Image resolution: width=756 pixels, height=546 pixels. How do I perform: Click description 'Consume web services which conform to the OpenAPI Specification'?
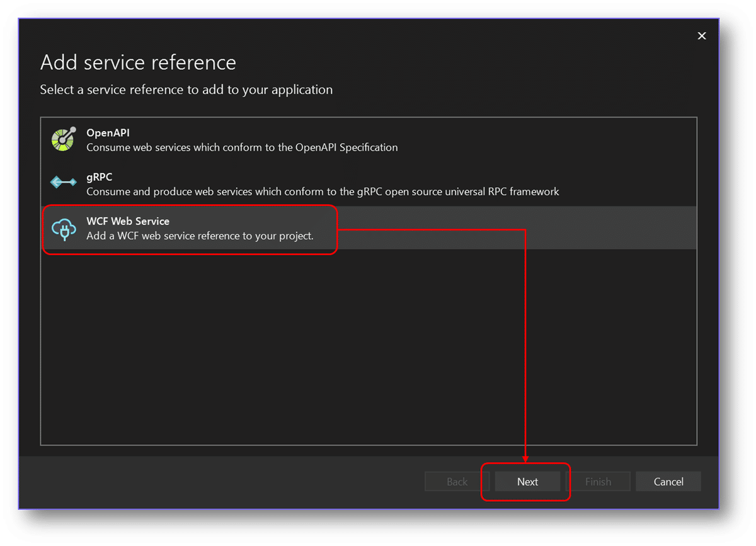[x=242, y=147]
